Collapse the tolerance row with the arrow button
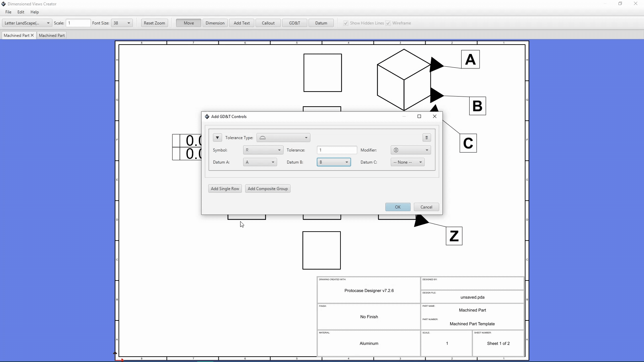Image resolution: width=644 pixels, height=362 pixels. pos(217,138)
